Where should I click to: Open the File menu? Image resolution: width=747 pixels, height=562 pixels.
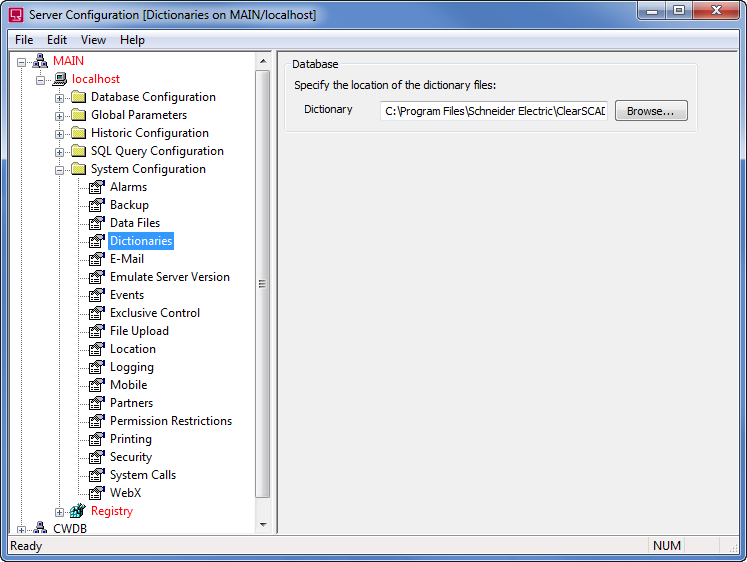[x=24, y=40]
